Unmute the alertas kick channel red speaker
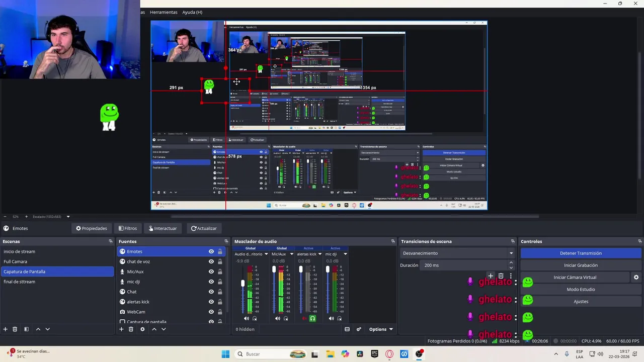The width and height of the screenshot is (644, 362). click(x=304, y=318)
